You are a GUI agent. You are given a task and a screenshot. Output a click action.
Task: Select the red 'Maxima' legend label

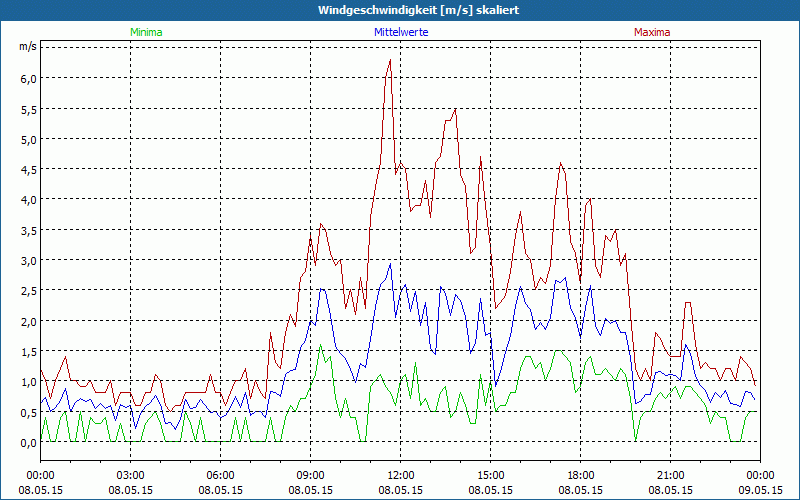(652, 32)
